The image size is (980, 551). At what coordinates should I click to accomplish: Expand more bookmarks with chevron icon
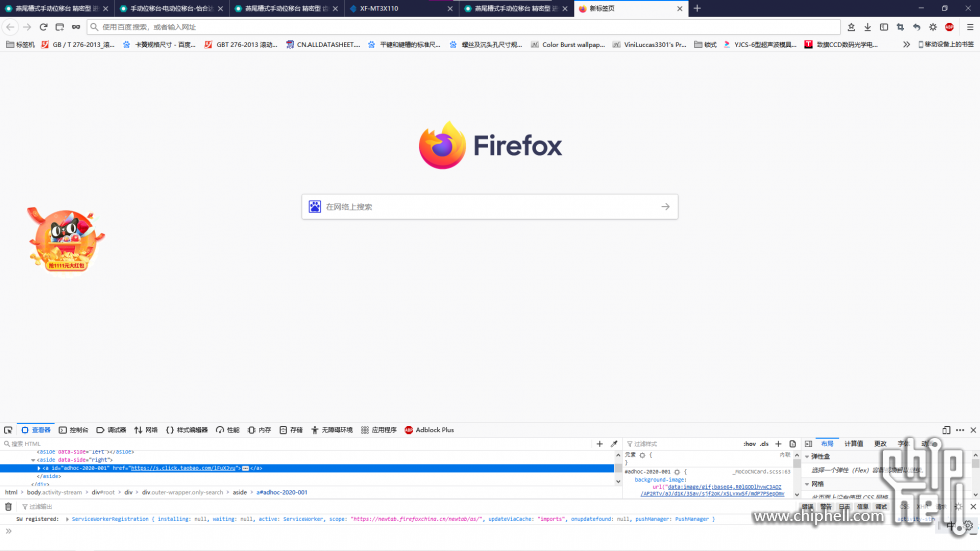(x=906, y=44)
